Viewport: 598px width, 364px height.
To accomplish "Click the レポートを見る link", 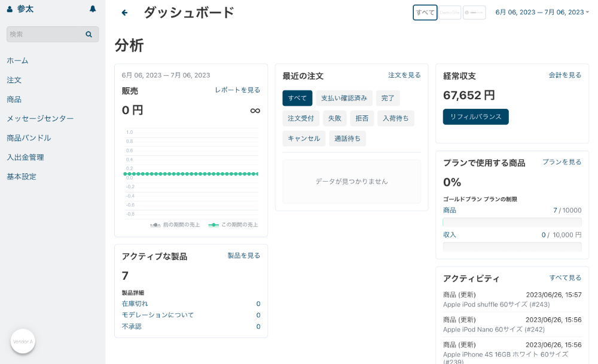I will pos(237,90).
